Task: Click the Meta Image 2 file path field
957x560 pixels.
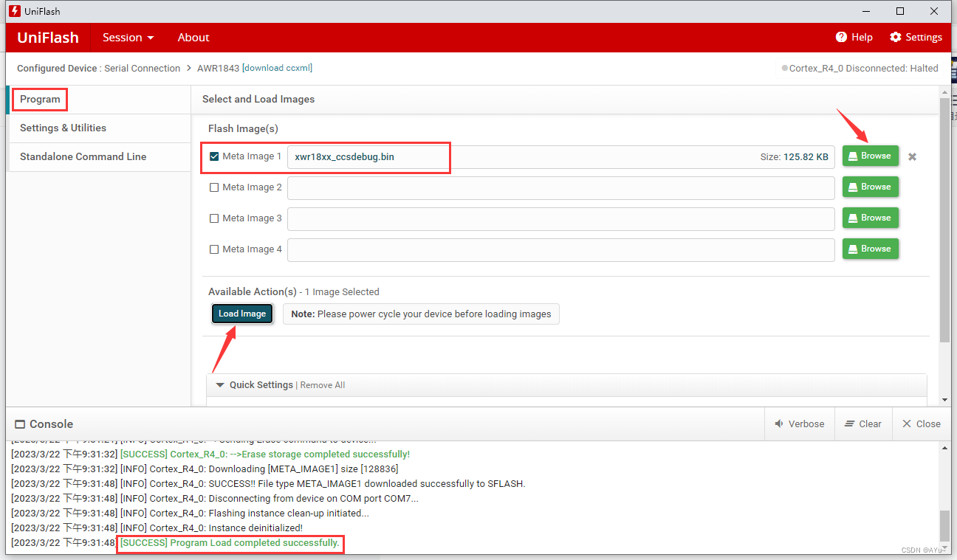Action: (561, 187)
